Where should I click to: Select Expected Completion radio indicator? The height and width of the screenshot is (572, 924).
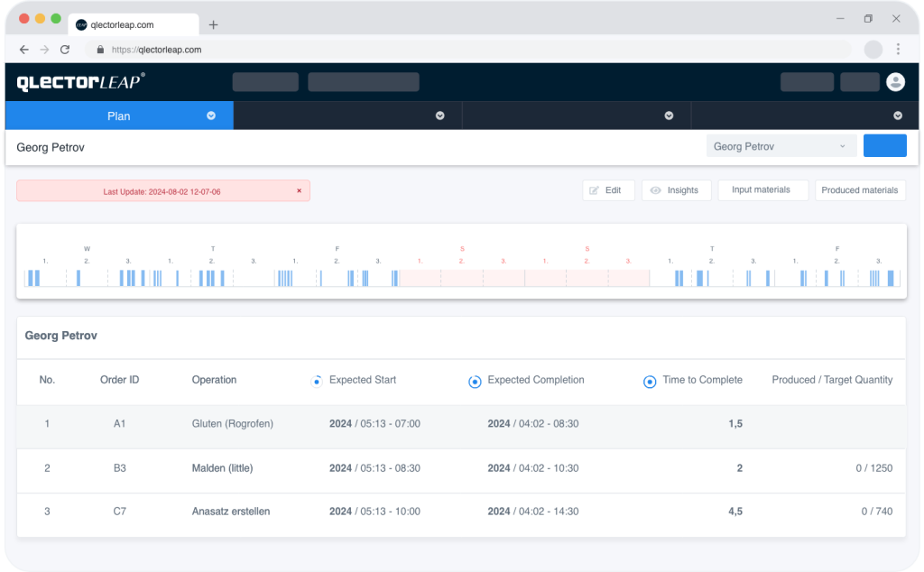click(475, 382)
